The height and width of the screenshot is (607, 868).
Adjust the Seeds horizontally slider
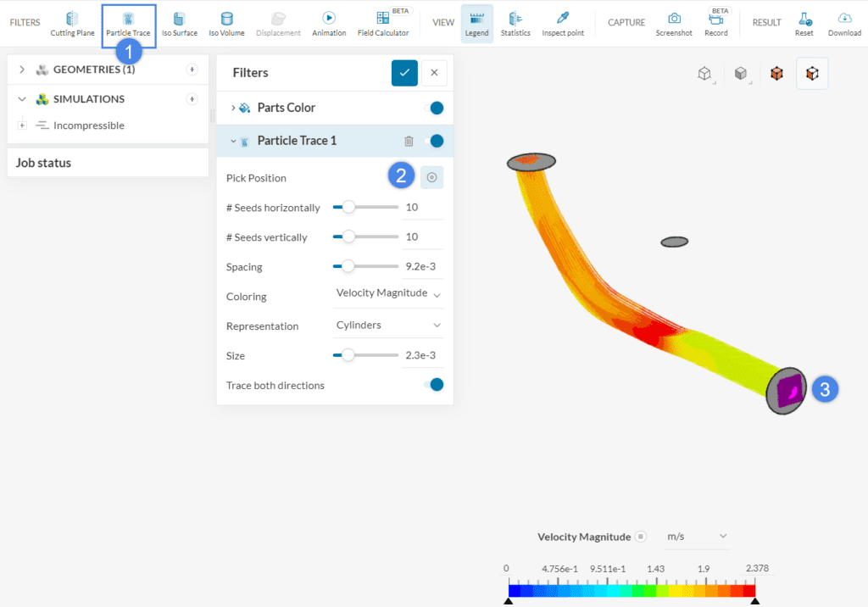coord(351,207)
